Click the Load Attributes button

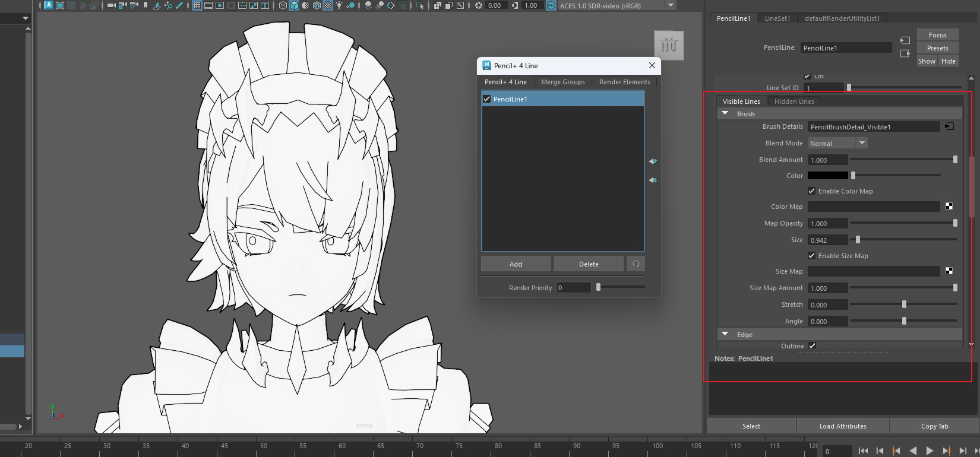click(x=843, y=426)
